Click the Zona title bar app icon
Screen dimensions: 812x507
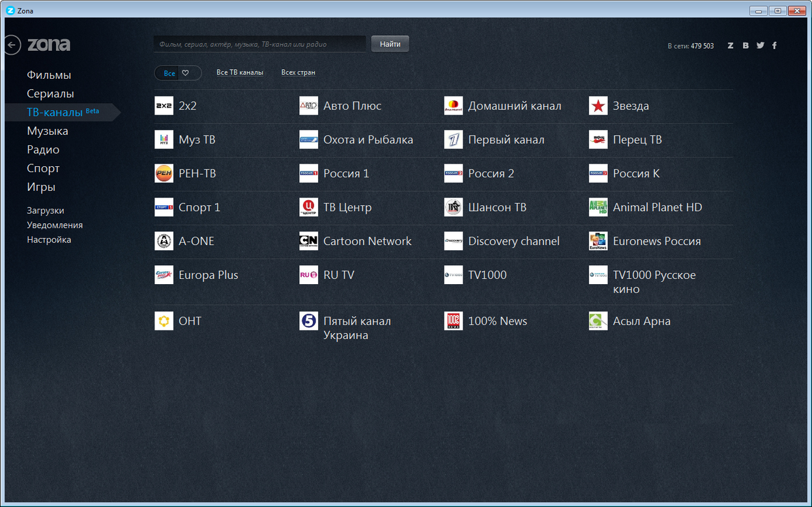click(10, 10)
